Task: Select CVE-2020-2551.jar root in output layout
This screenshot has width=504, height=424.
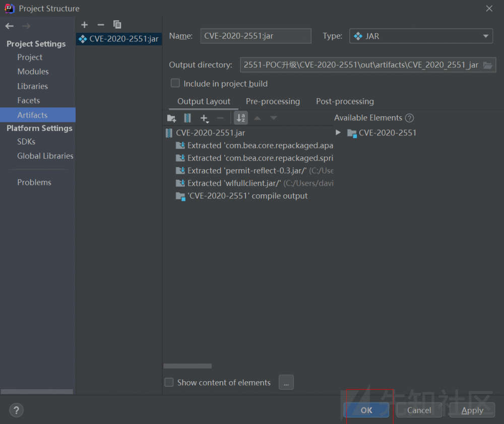Action: [206, 132]
